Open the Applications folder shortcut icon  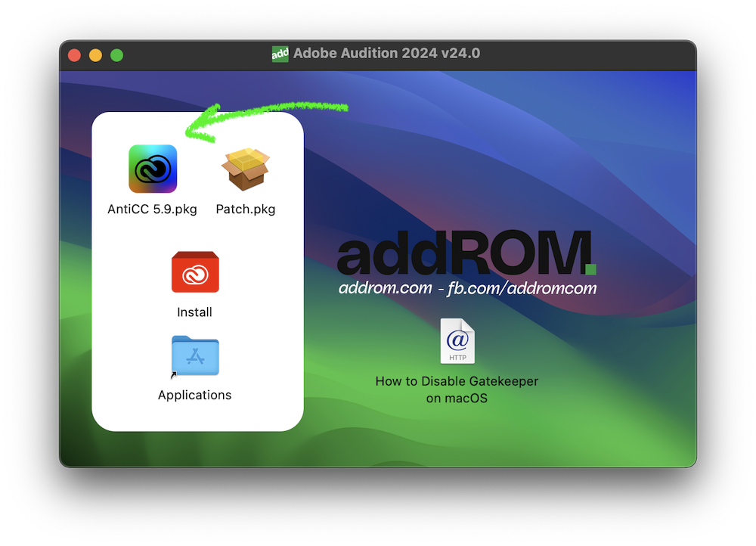195,356
